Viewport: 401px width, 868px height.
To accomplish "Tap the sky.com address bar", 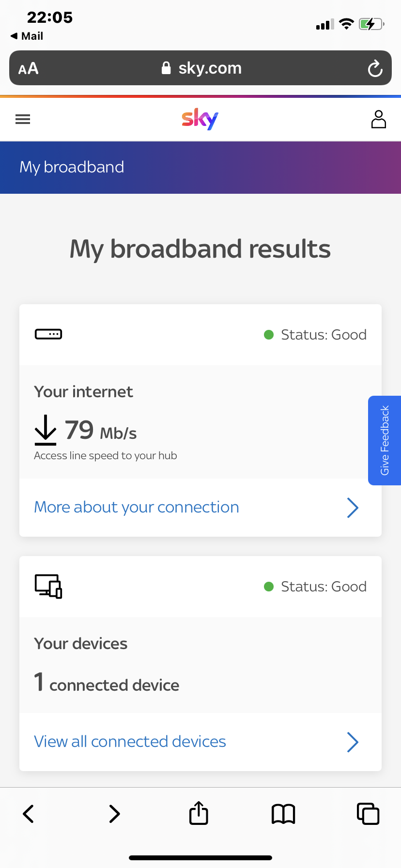I will pos(209,68).
